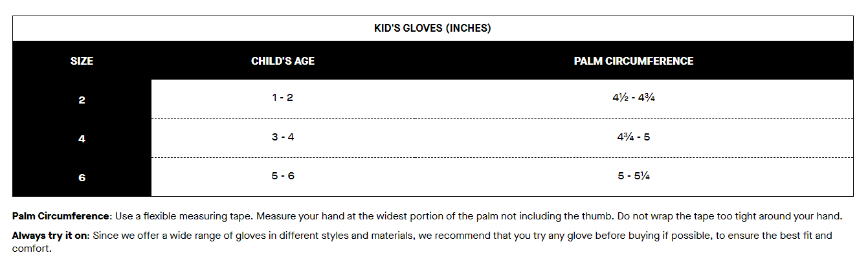Select the size 4 row label
The width and height of the screenshot is (868, 266).
(x=82, y=139)
